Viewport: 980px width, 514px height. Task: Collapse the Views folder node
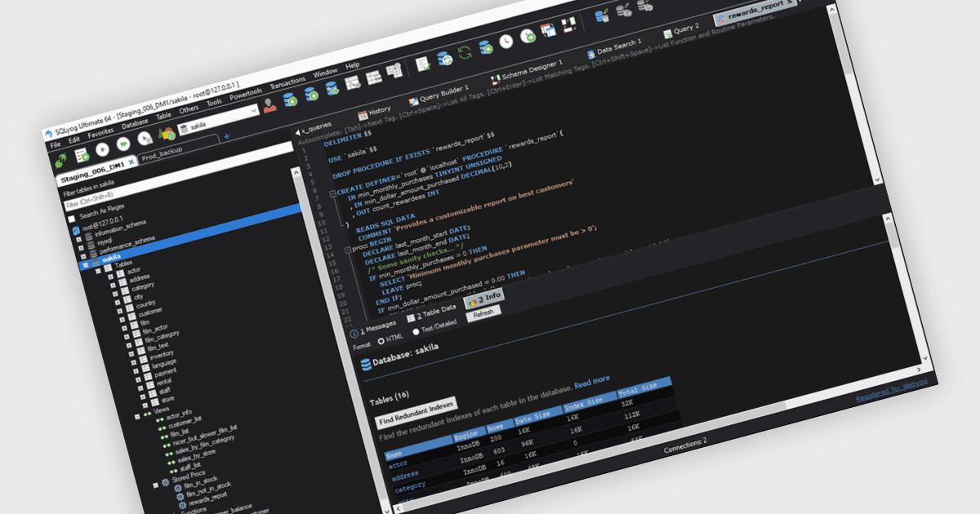(x=137, y=416)
